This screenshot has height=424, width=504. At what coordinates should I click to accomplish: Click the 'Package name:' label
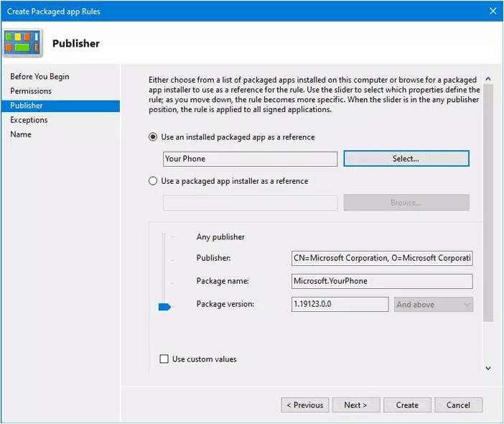coord(223,281)
